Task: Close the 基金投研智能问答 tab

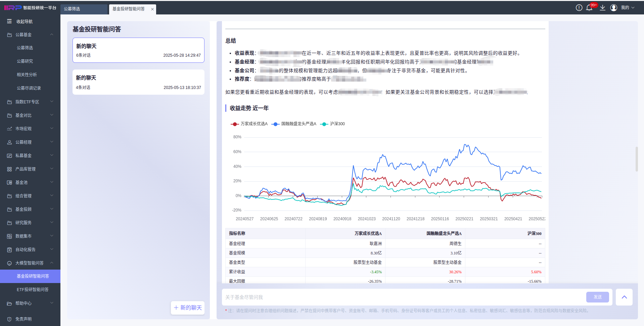Action: [152, 9]
